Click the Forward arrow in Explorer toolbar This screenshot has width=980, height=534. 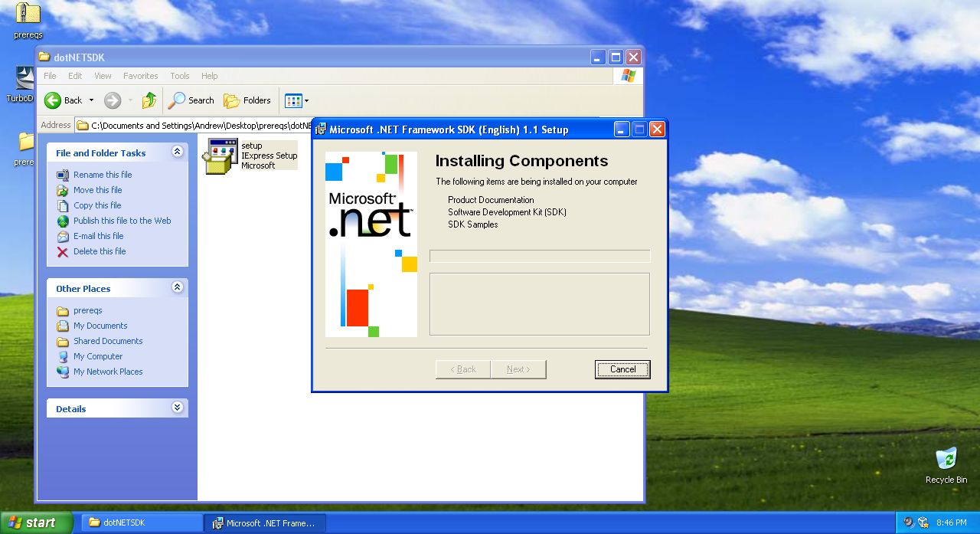(x=113, y=100)
